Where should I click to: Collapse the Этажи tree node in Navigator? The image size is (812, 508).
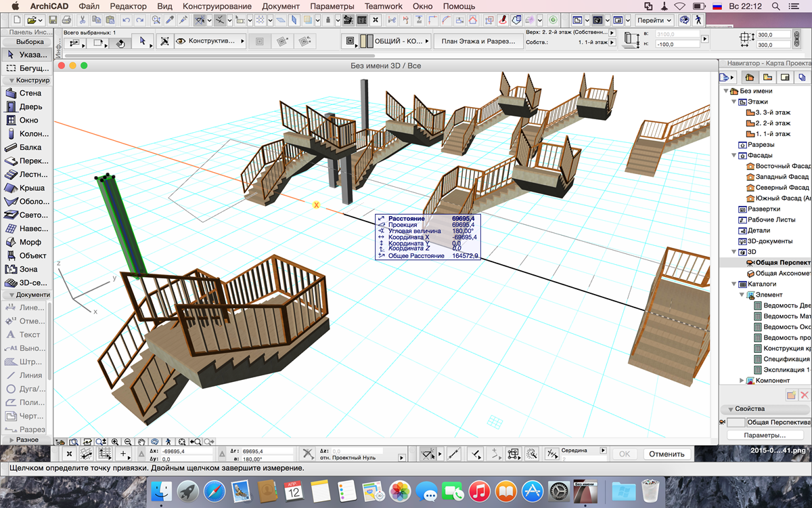734,102
